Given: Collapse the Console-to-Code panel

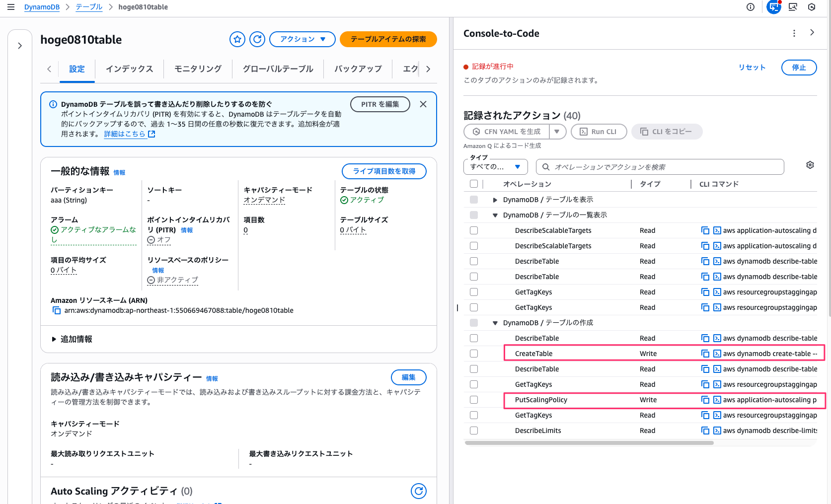Looking at the screenshot, I should point(812,33).
